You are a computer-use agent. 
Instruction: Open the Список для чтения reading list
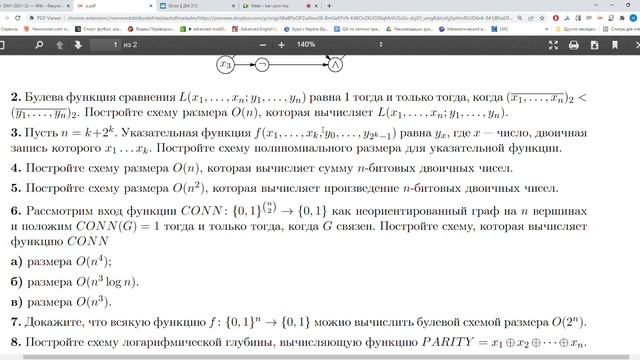[x=621, y=29]
